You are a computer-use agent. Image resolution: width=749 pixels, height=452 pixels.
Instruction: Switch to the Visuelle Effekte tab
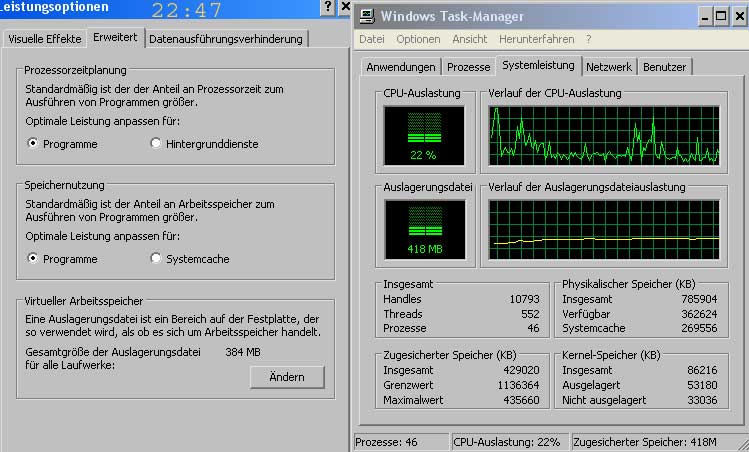coord(44,39)
